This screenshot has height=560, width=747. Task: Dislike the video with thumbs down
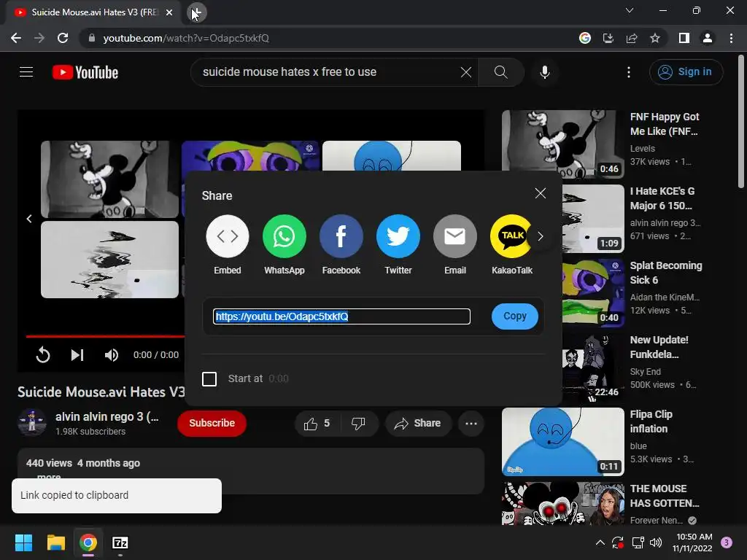358,424
